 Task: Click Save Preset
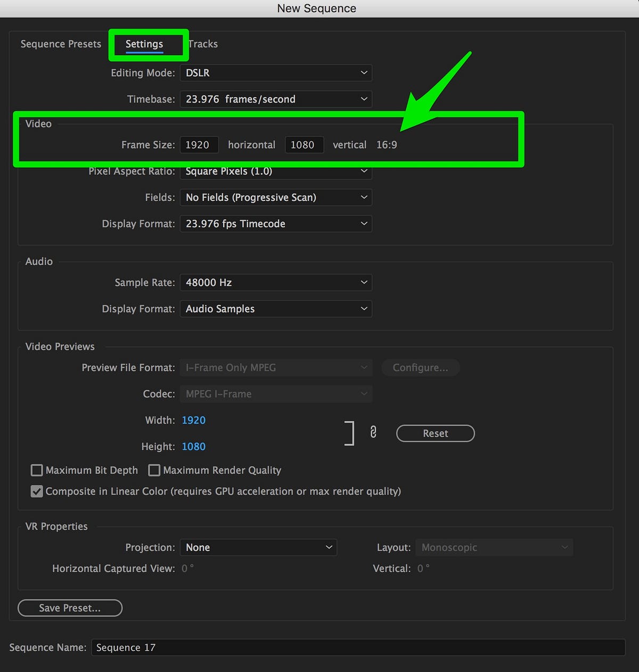click(x=70, y=608)
